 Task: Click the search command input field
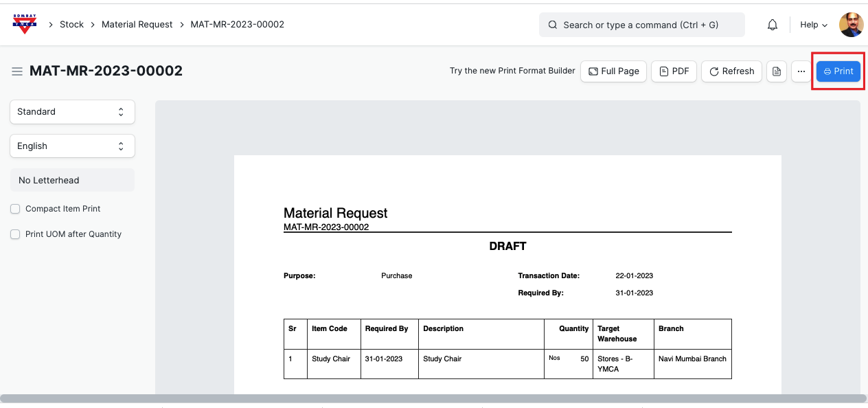pos(641,25)
